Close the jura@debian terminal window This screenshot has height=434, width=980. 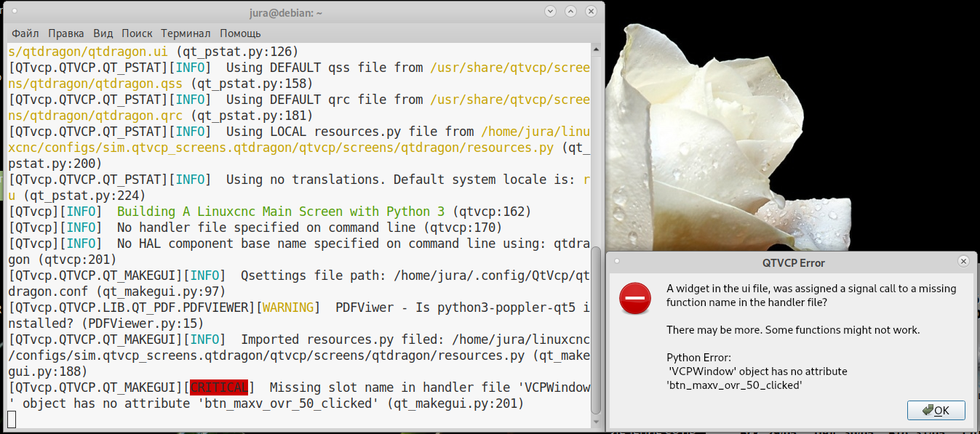(x=591, y=12)
